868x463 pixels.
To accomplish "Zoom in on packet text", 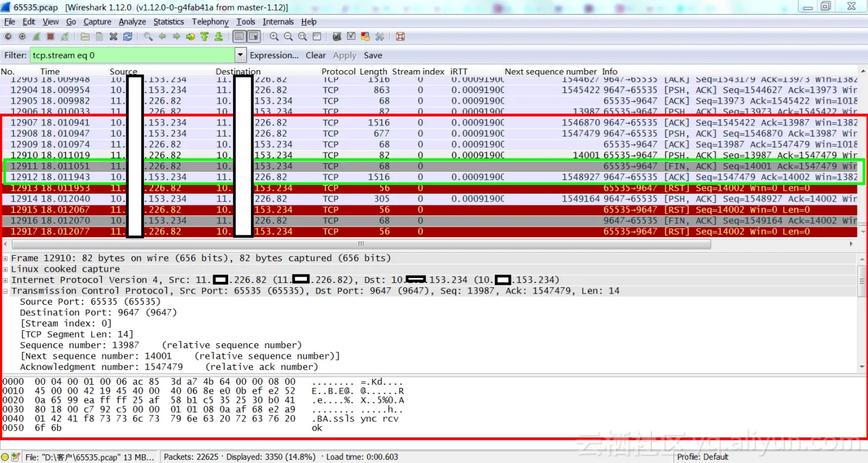I will [274, 37].
